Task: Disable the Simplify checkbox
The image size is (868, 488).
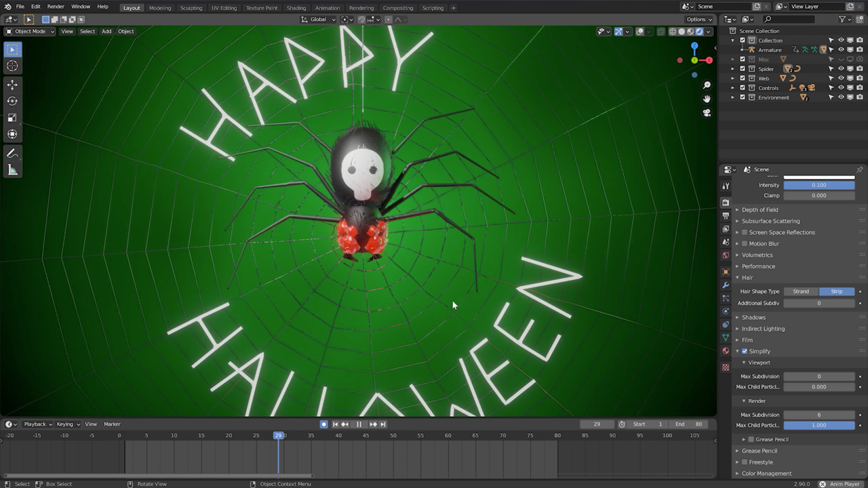Action: tap(745, 351)
